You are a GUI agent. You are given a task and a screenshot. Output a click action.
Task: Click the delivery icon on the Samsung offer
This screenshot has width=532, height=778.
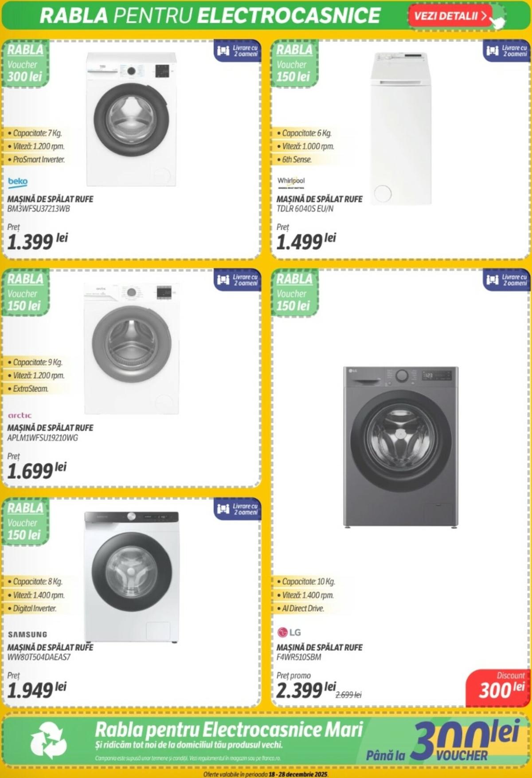(223, 509)
